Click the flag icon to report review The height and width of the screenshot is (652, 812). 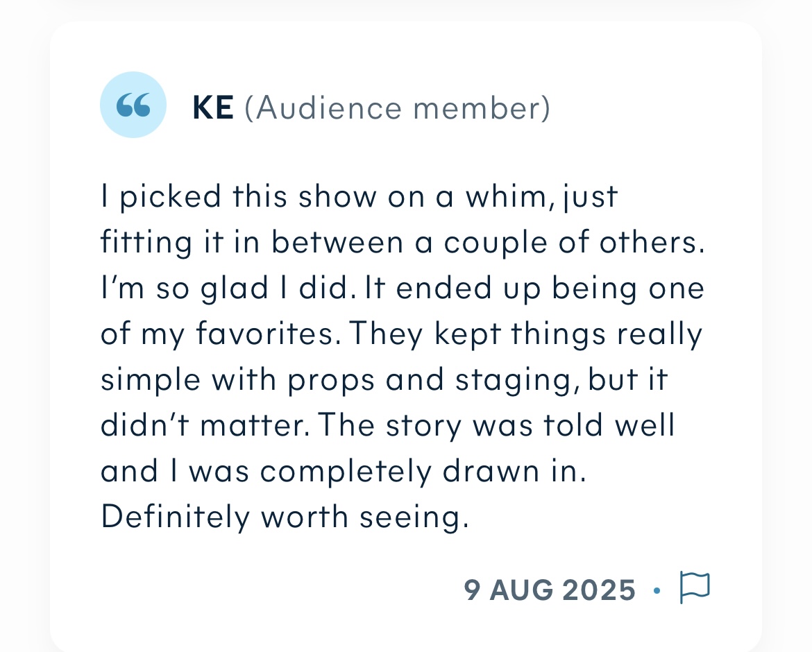click(695, 587)
